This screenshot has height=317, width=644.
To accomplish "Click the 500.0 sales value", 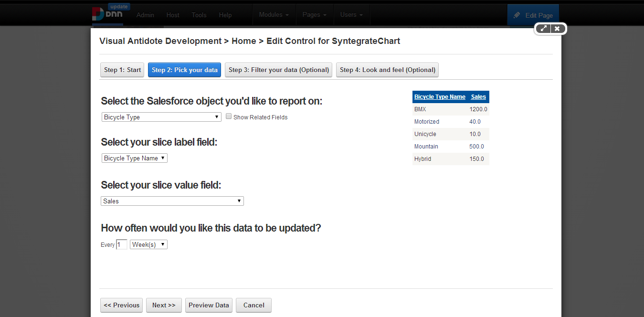I will click(476, 147).
